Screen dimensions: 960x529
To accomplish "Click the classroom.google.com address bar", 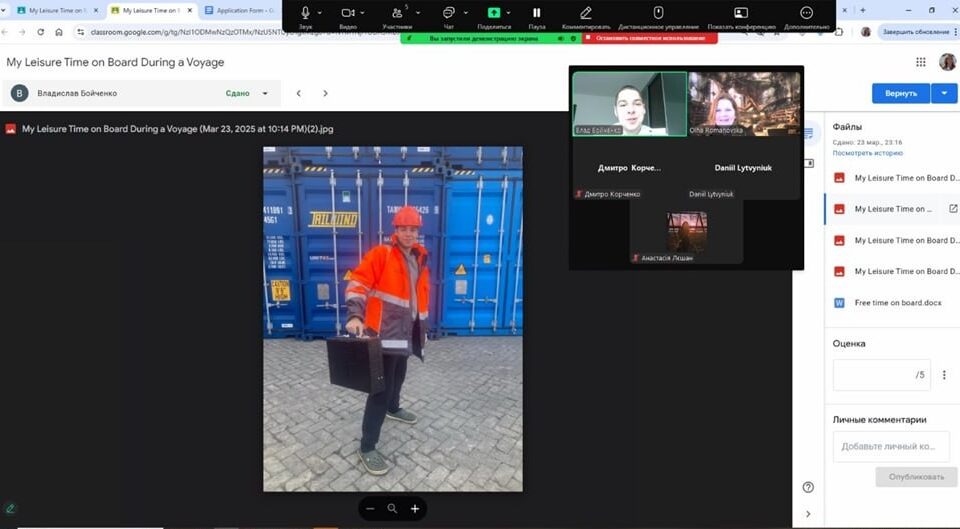I will [245, 32].
